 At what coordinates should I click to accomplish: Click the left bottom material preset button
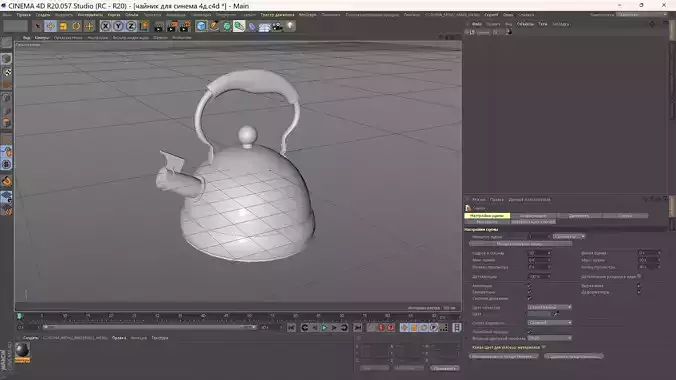pos(504,357)
